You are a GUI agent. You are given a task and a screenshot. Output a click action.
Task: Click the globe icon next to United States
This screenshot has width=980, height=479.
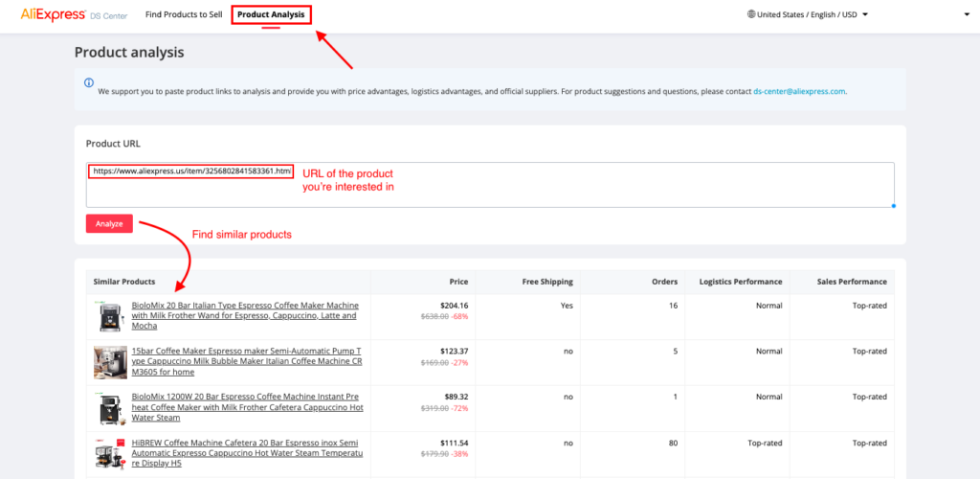(751, 14)
